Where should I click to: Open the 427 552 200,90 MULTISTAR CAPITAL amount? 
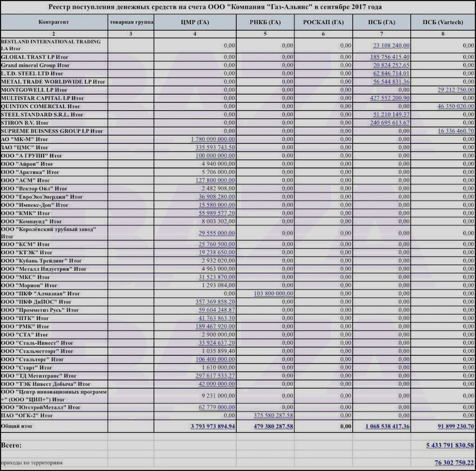pos(389,98)
